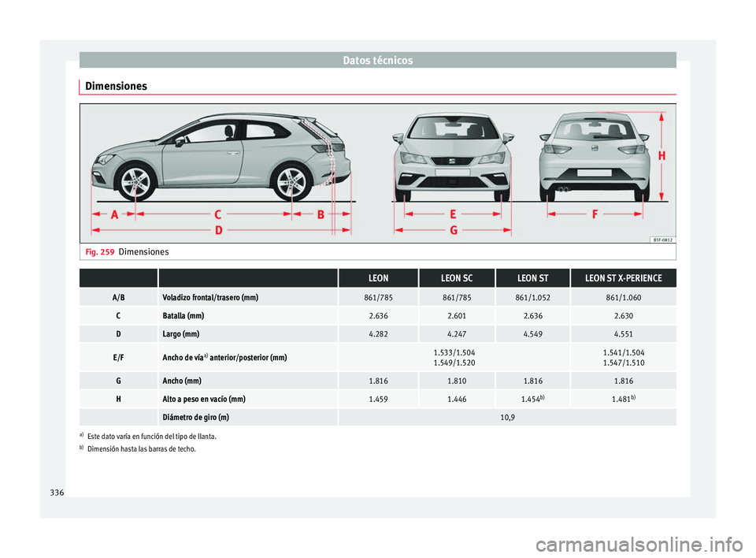This screenshot has width=756, height=558.
Task: Click the 'Diámetro de giro (m)' cell
Action: point(248,417)
